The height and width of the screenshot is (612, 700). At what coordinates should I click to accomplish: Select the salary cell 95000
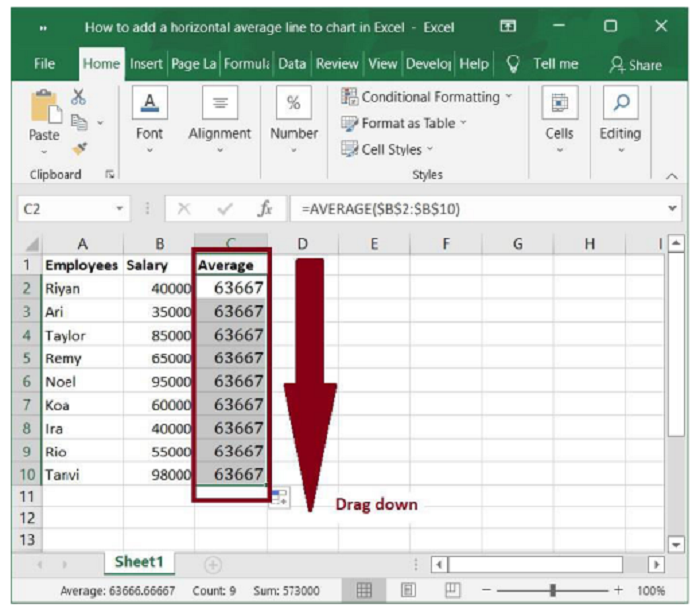tap(159, 382)
